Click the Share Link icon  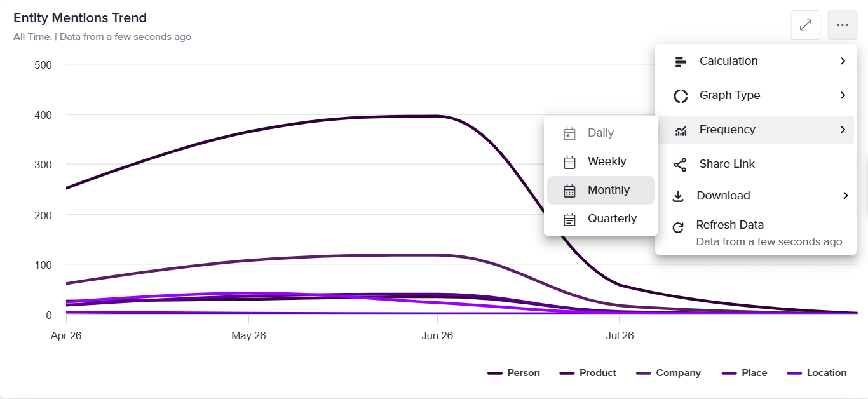[x=680, y=165]
